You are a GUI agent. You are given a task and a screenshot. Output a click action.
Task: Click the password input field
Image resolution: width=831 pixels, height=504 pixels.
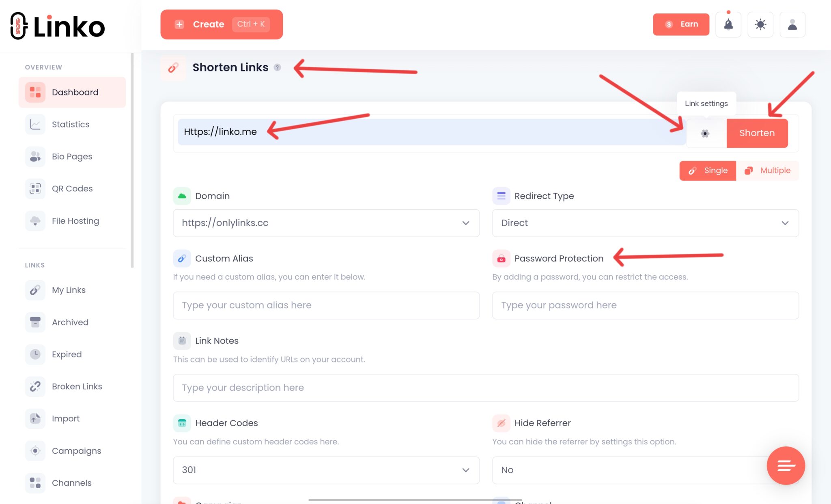(645, 305)
